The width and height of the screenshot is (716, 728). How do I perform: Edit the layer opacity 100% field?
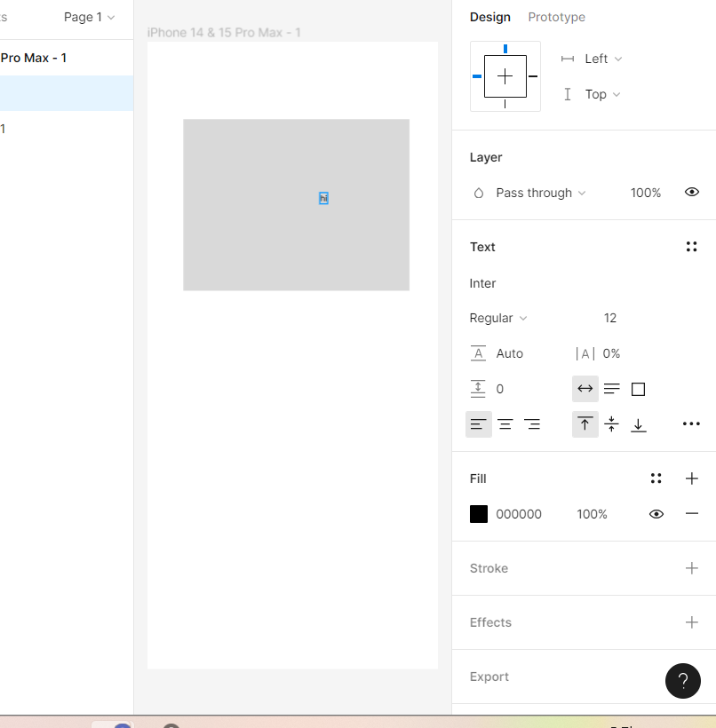(x=645, y=193)
